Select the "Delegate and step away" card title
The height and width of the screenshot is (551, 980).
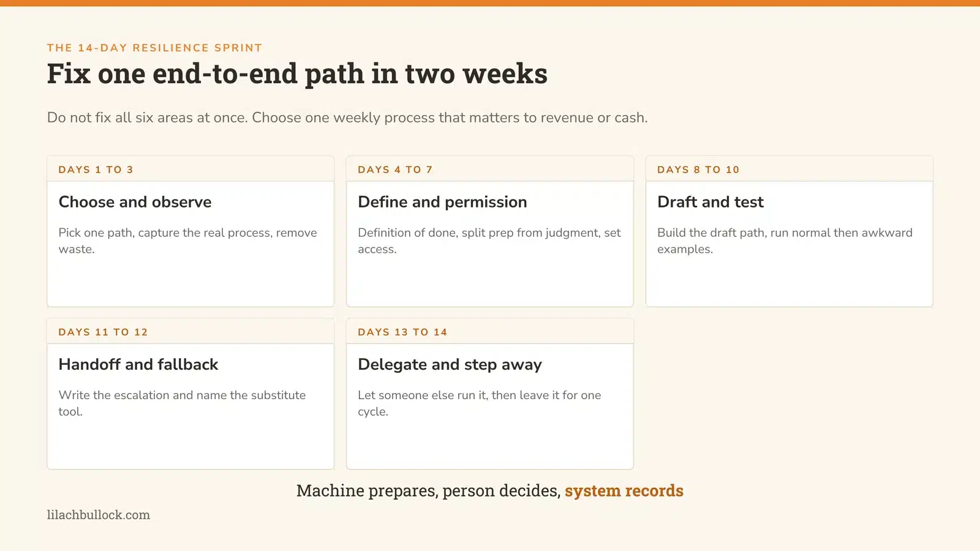click(x=450, y=364)
